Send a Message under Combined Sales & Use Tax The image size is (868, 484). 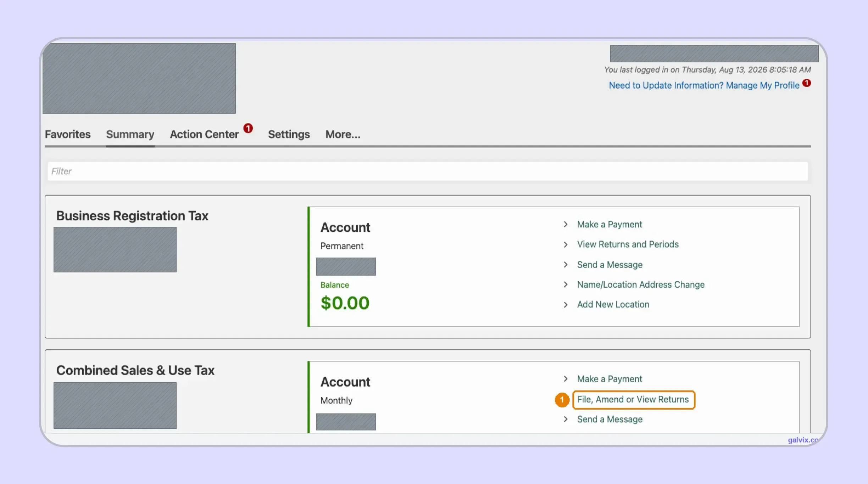[610, 419]
